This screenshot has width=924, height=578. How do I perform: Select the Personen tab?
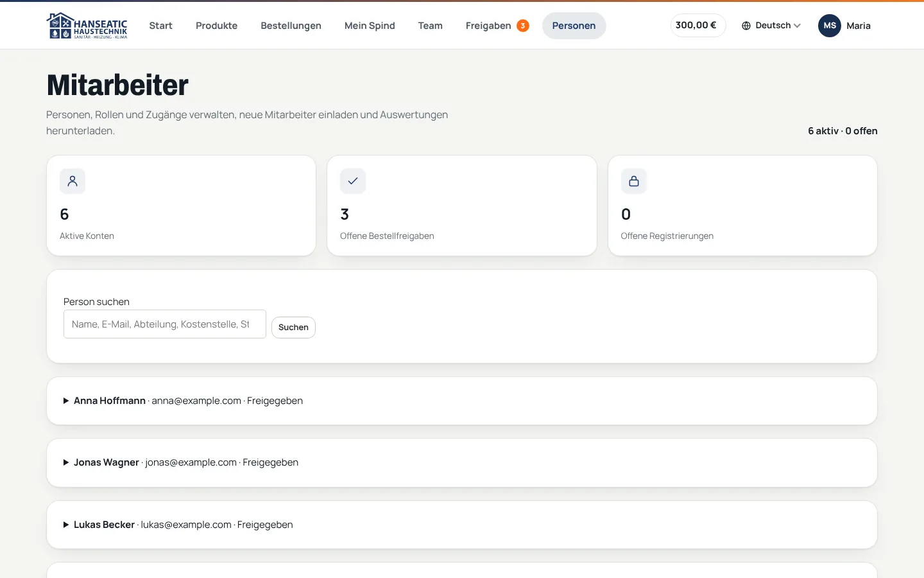pos(574,26)
